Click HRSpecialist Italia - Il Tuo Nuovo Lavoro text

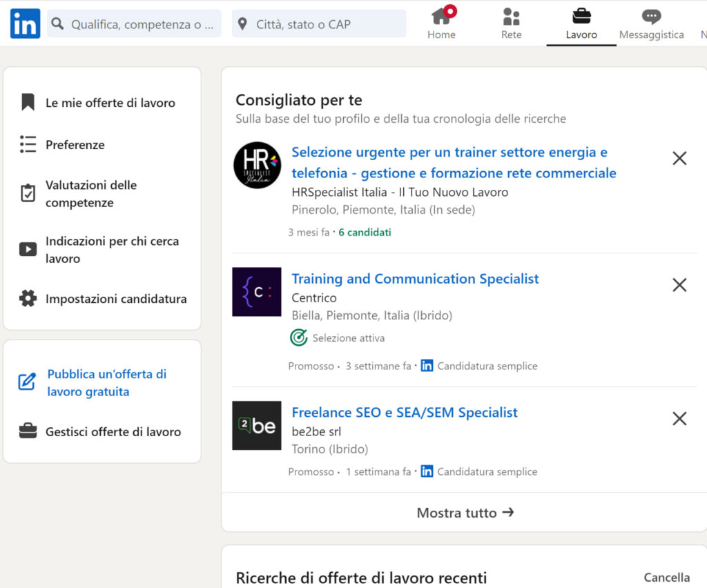coord(400,192)
